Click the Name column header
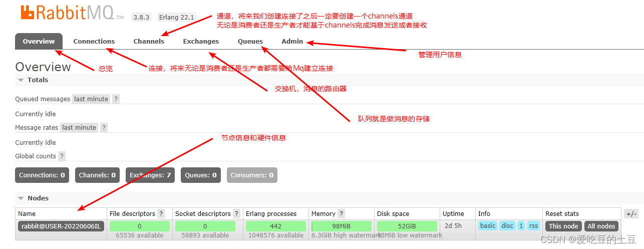 [x=27, y=213]
